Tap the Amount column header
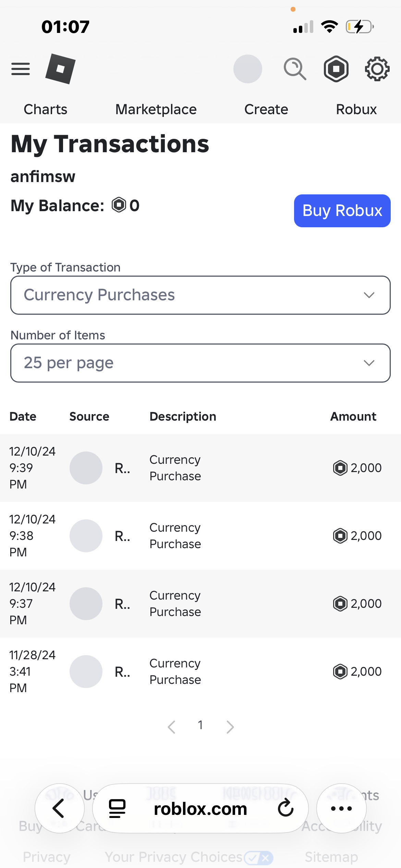The height and width of the screenshot is (868, 401). tap(353, 417)
